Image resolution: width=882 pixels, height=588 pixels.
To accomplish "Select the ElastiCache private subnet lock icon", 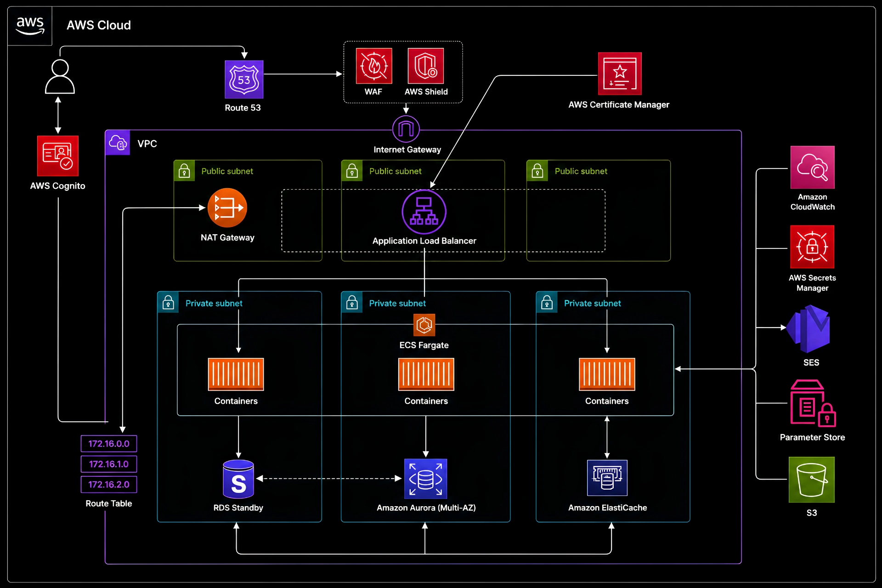I will (547, 303).
